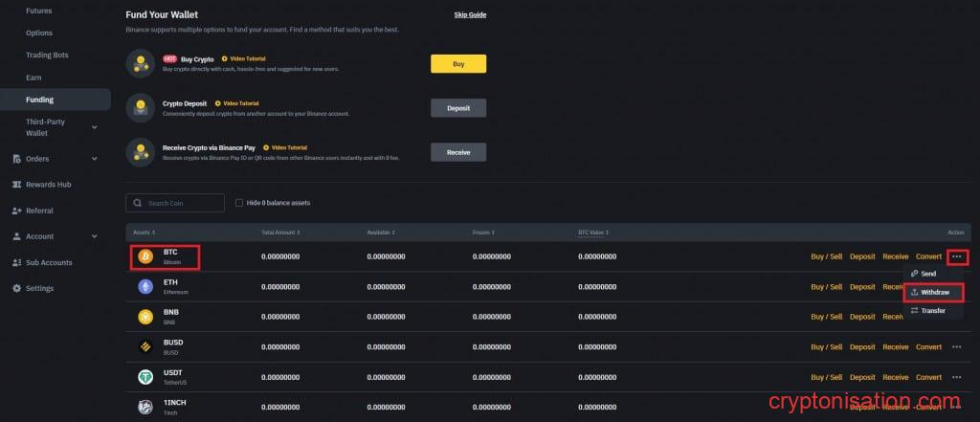Focus the Search Coin input field

175,203
